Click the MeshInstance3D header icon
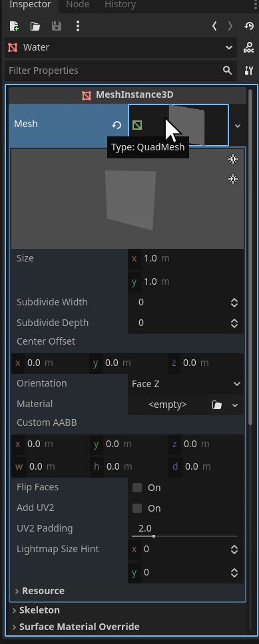 [87, 95]
